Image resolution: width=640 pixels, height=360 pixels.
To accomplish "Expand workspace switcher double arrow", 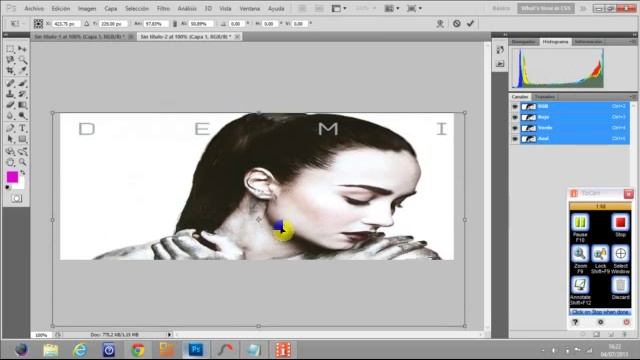I will (583, 8).
